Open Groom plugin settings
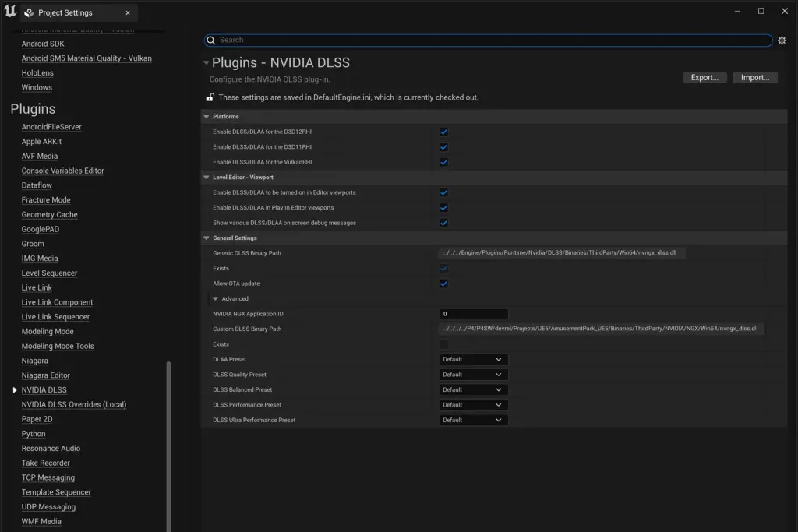798x532 pixels. pyautogui.click(x=33, y=244)
